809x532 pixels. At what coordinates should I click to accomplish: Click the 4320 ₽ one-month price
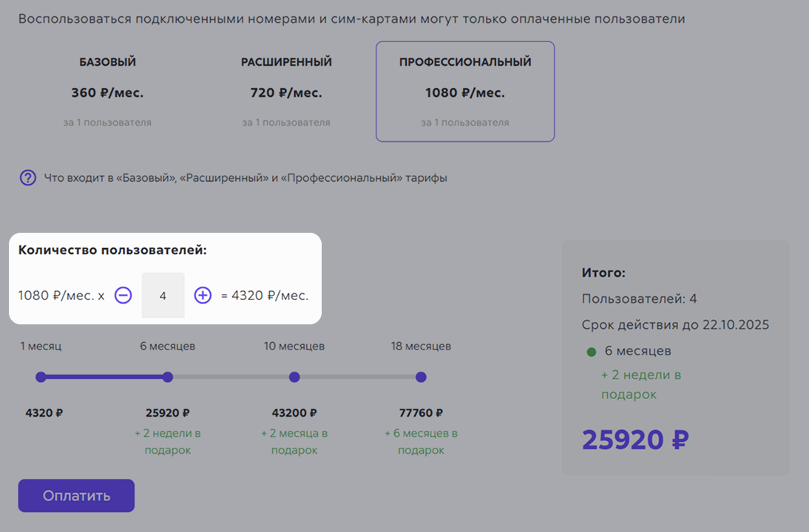pyautogui.click(x=44, y=413)
